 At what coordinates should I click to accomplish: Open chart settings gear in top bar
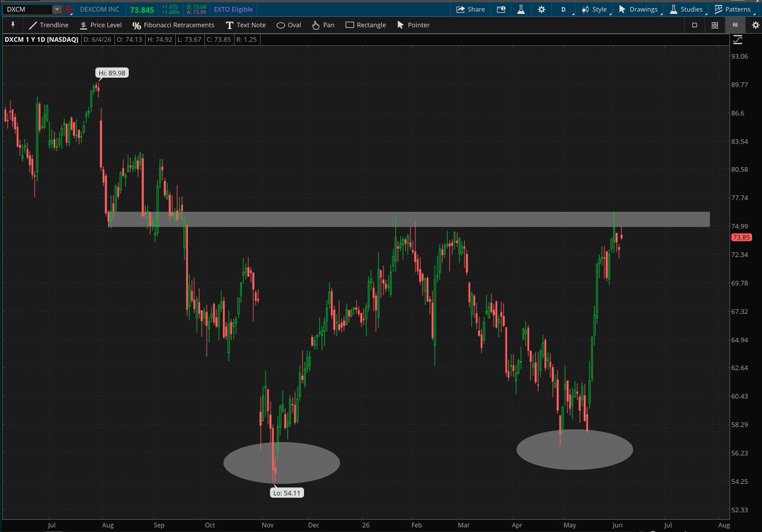point(541,10)
